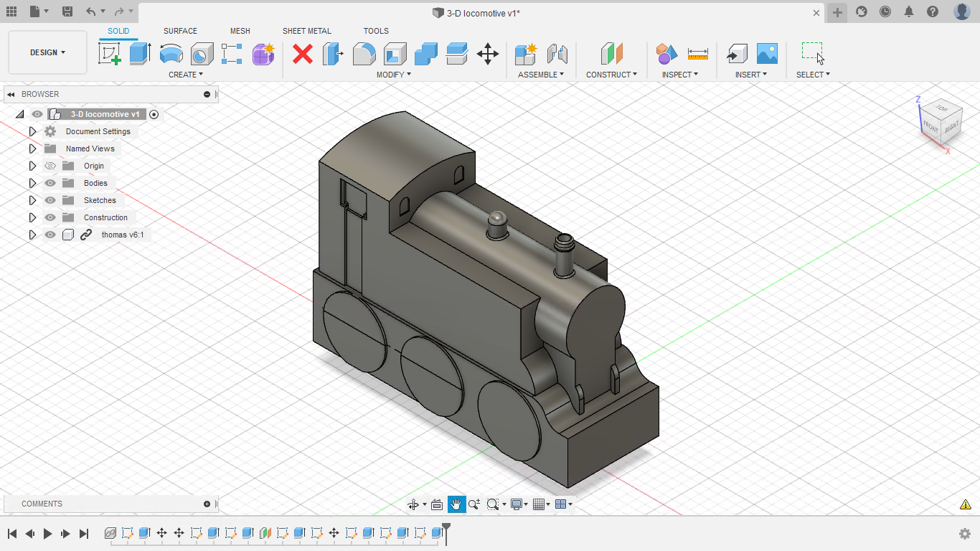Expand the Bodies folder

point(32,183)
